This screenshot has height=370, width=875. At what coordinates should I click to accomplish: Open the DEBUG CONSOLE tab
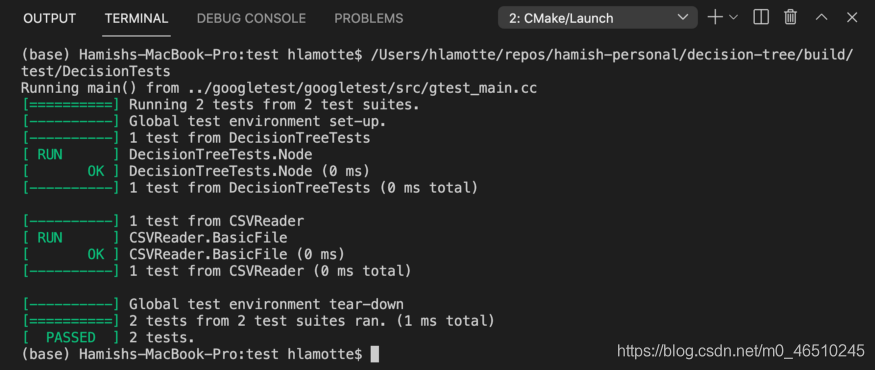[251, 18]
